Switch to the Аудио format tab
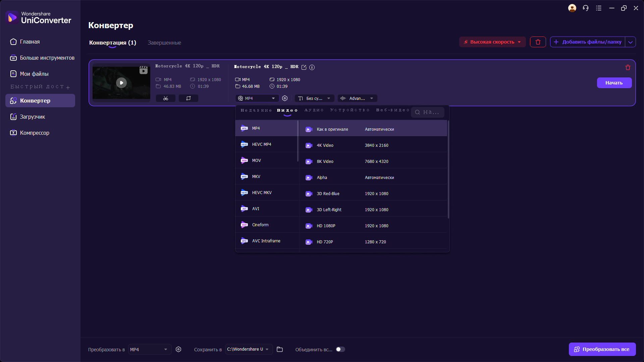The height and width of the screenshot is (362, 644). pos(314,110)
